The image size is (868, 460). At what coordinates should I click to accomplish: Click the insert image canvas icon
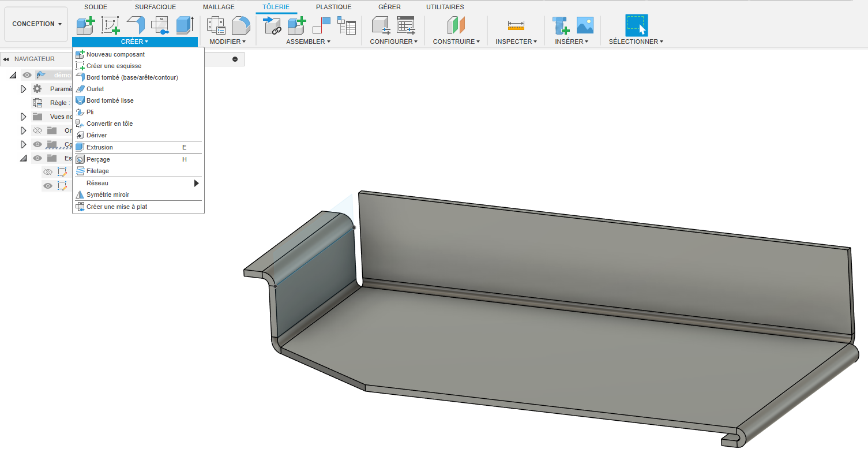[585, 25]
